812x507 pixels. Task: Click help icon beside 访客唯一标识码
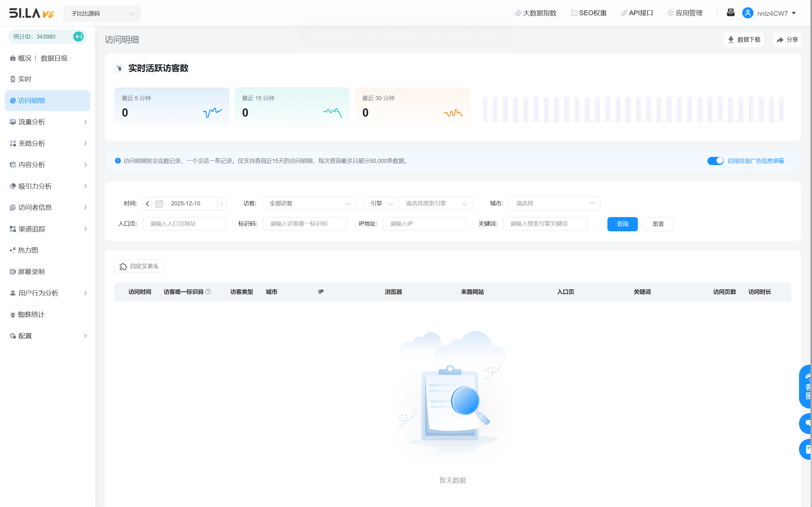(x=208, y=292)
